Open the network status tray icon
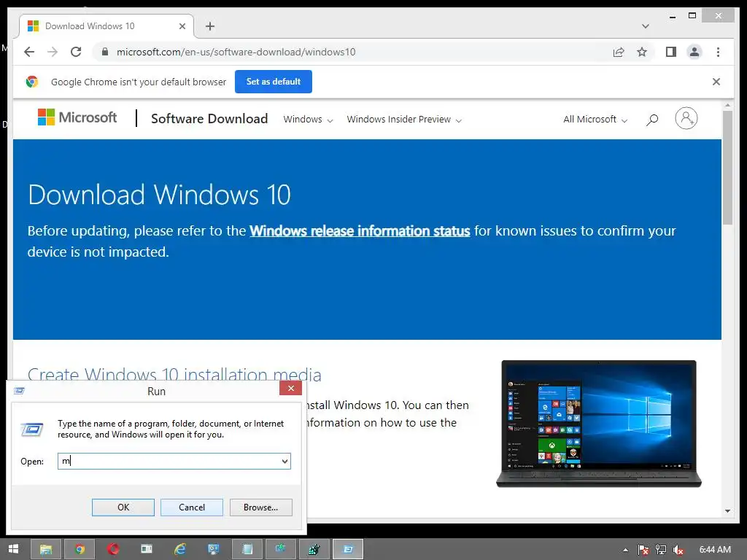The width and height of the screenshot is (747, 560). [661, 550]
